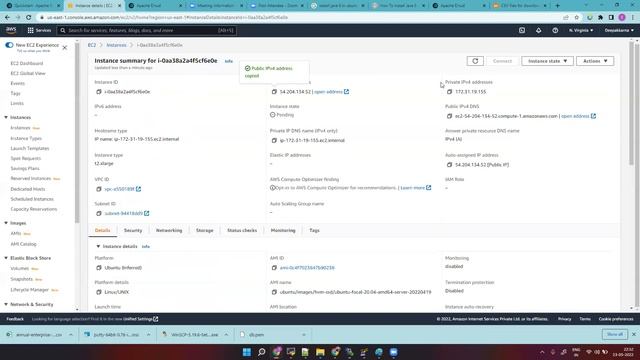The image size is (640, 360).
Task: Click Show all downloads button
Action: point(615,334)
